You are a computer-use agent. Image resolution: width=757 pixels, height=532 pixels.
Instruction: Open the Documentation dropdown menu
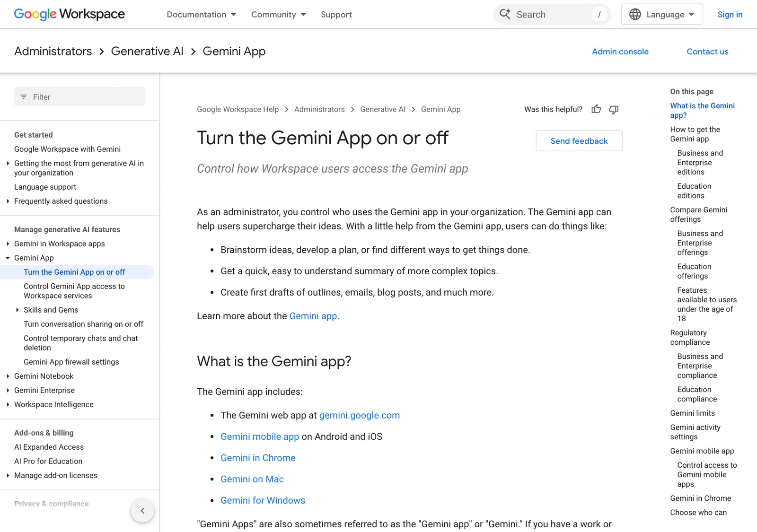pyautogui.click(x=202, y=14)
